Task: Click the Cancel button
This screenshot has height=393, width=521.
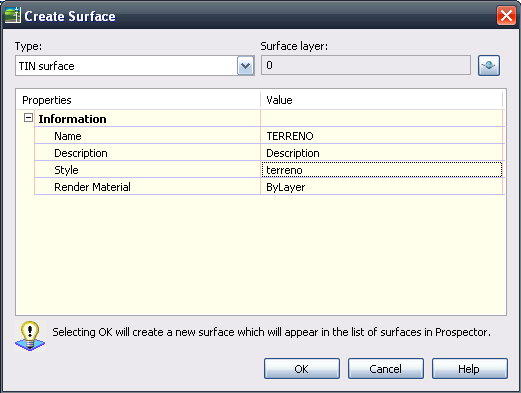Action: click(x=386, y=369)
